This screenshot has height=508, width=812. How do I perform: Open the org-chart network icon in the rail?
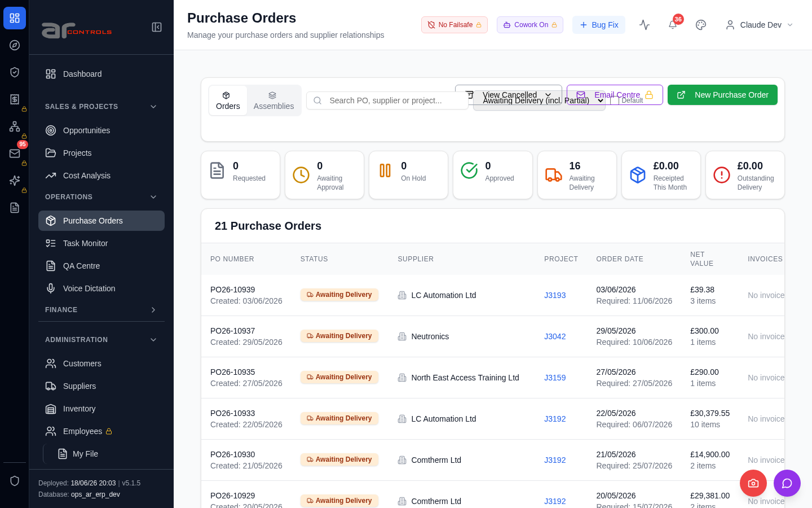[15, 126]
